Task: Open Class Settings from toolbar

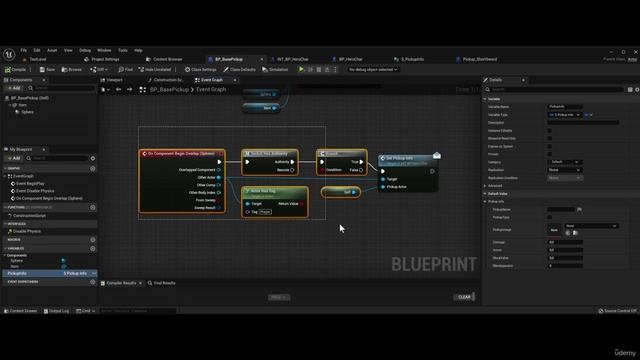Action: [x=200, y=69]
